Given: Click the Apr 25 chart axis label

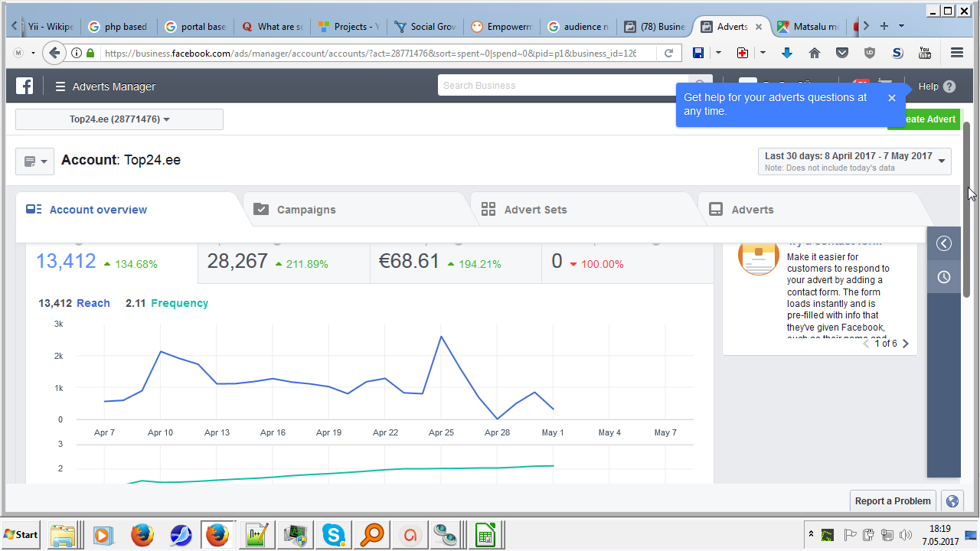Looking at the screenshot, I should coord(442,432).
